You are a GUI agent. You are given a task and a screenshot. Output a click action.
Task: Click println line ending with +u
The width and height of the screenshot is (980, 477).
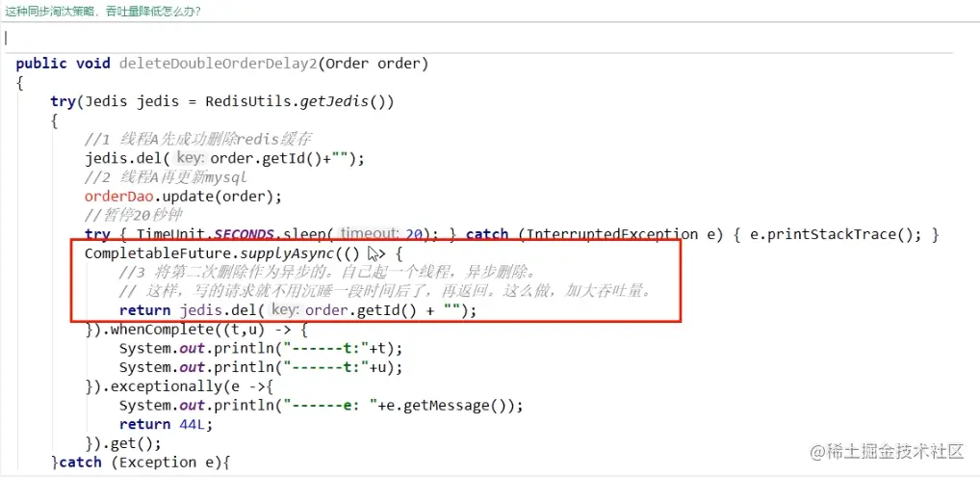[x=261, y=367]
